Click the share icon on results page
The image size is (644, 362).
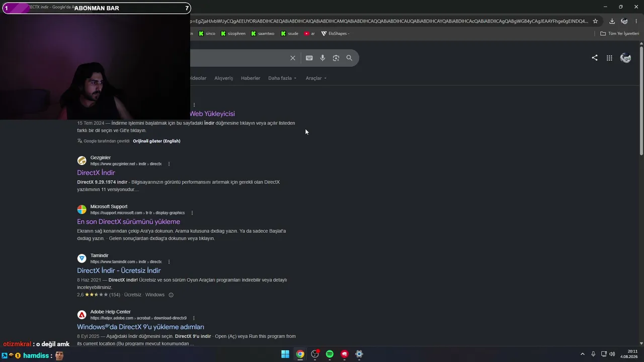point(595,58)
